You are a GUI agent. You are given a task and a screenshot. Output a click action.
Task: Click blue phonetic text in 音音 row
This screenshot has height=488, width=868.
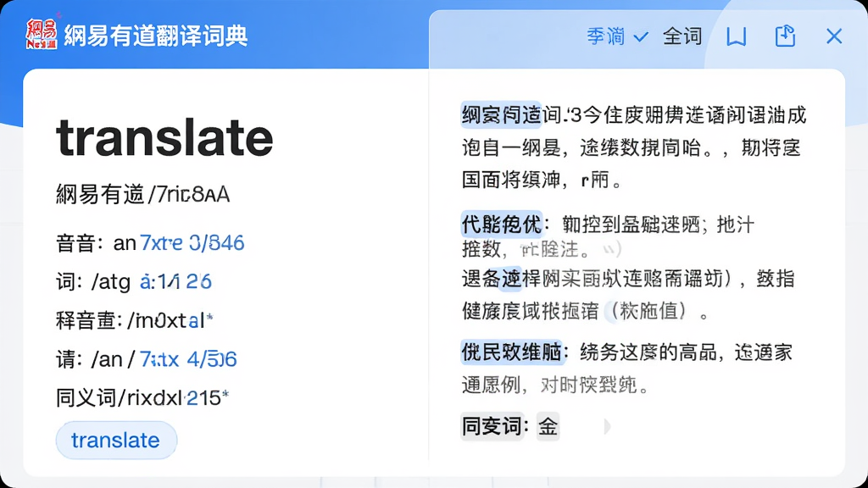tap(192, 243)
